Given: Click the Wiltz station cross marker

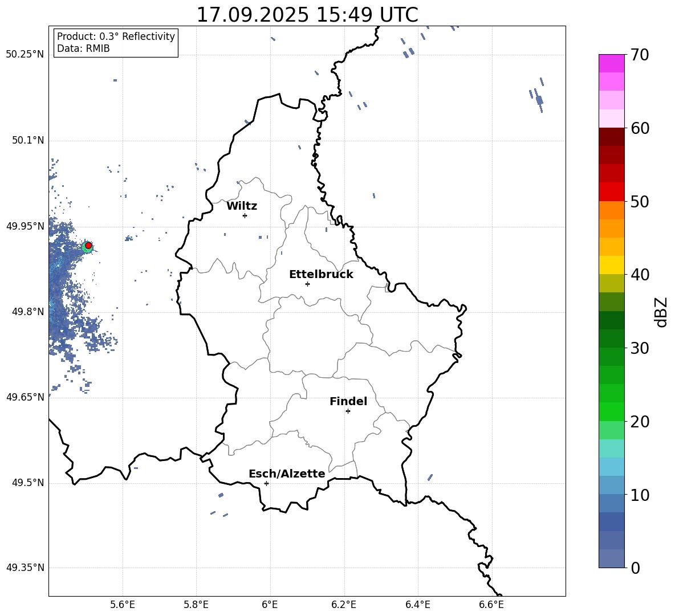Looking at the screenshot, I should (245, 215).
